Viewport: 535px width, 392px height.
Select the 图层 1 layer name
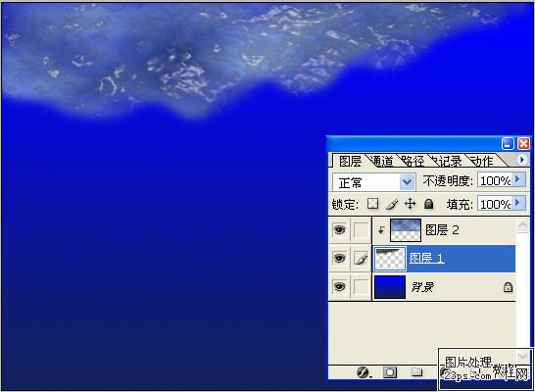tap(426, 259)
